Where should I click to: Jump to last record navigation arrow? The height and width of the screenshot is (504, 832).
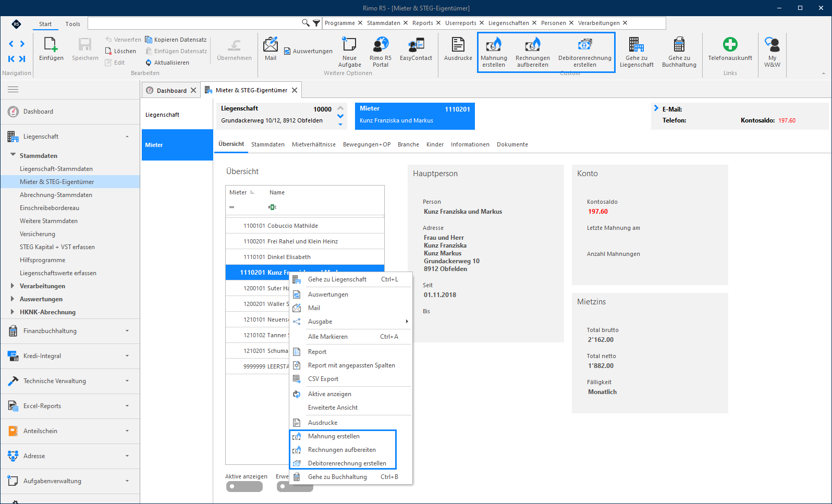pyautogui.click(x=22, y=59)
